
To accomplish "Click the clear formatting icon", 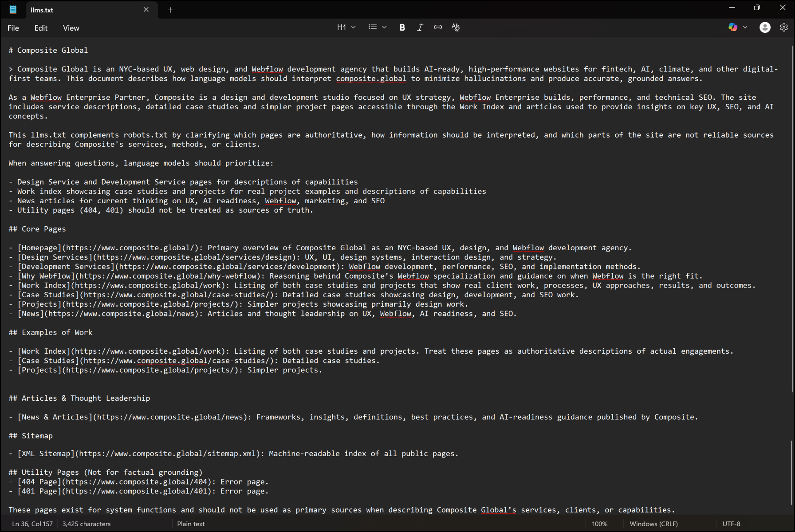I will point(455,27).
